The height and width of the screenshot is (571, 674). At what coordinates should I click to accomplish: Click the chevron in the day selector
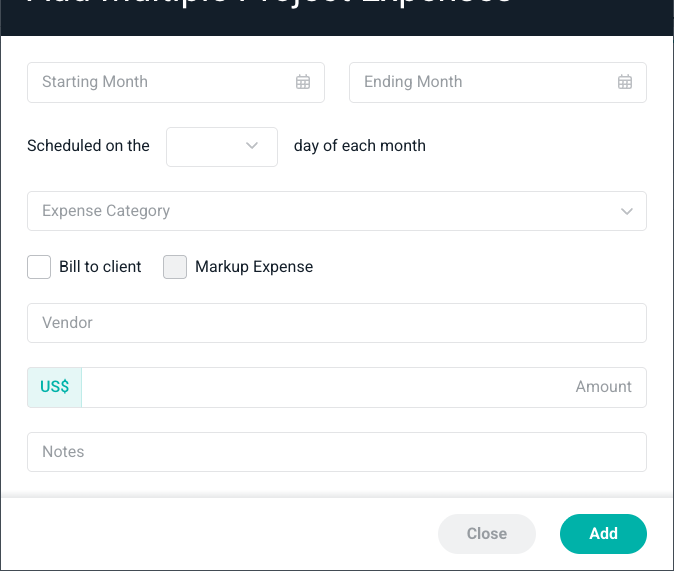click(251, 145)
